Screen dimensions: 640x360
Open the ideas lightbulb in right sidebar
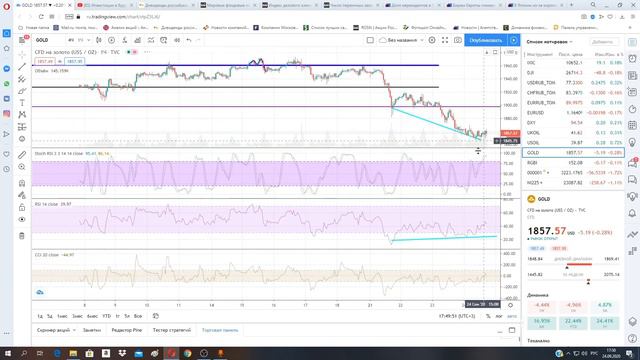tap(632, 142)
